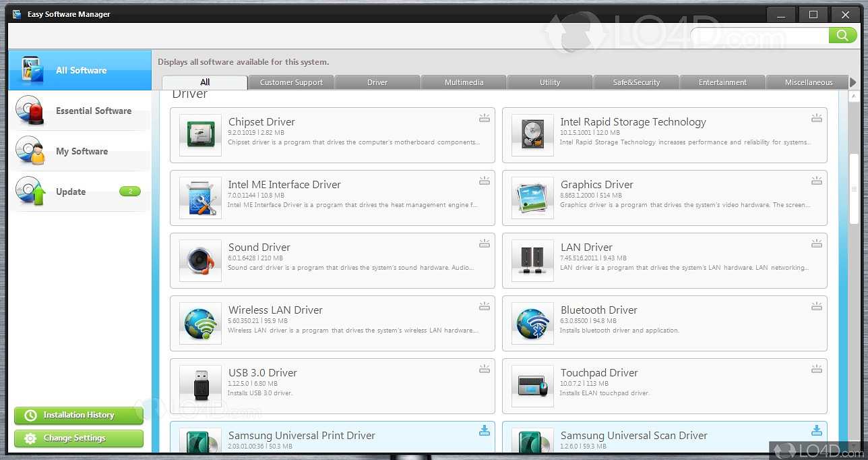Click the Easy Software Manager title bar icon
Screen dimensions: 868x460
[x=17, y=14]
